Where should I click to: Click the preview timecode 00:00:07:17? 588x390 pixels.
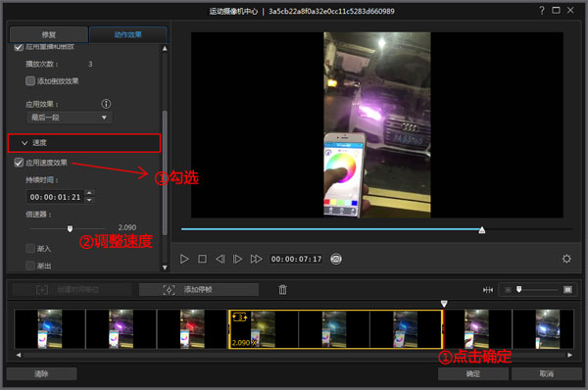point(296,259)
